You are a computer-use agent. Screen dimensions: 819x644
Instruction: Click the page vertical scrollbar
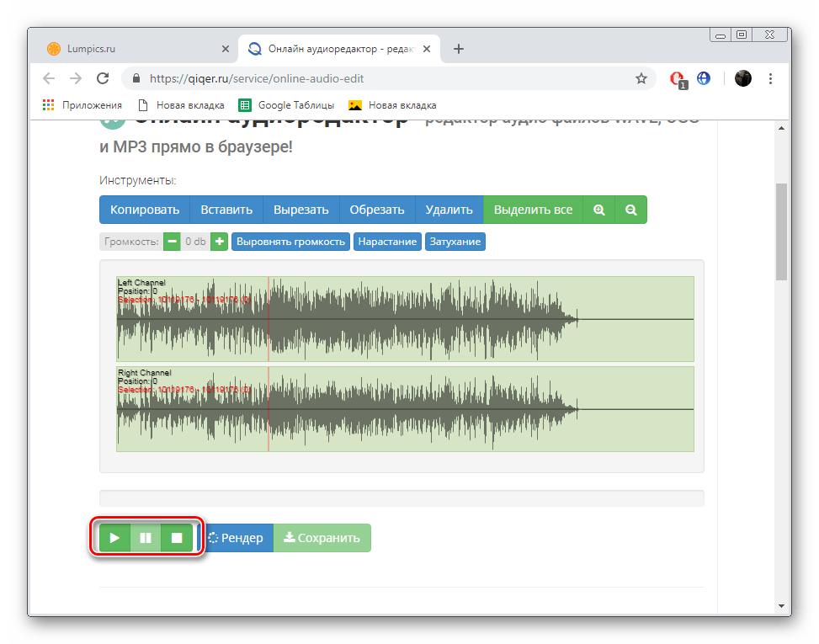coord(781,232)
